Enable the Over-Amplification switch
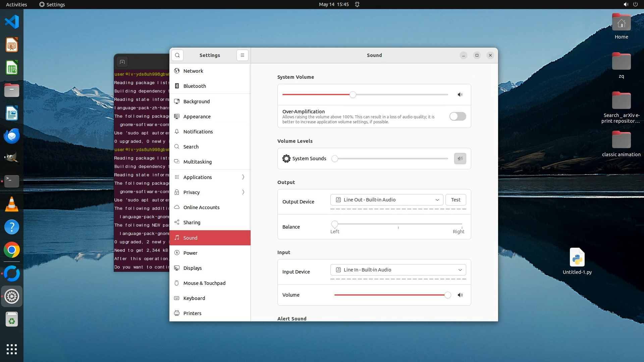The image size is (644, 362). point(458,116)
